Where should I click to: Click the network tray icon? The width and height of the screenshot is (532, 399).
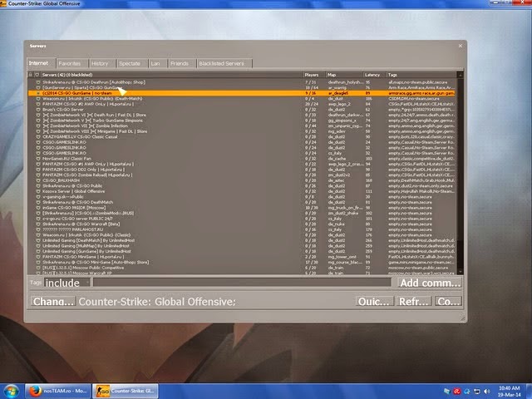tap(477, 392)
